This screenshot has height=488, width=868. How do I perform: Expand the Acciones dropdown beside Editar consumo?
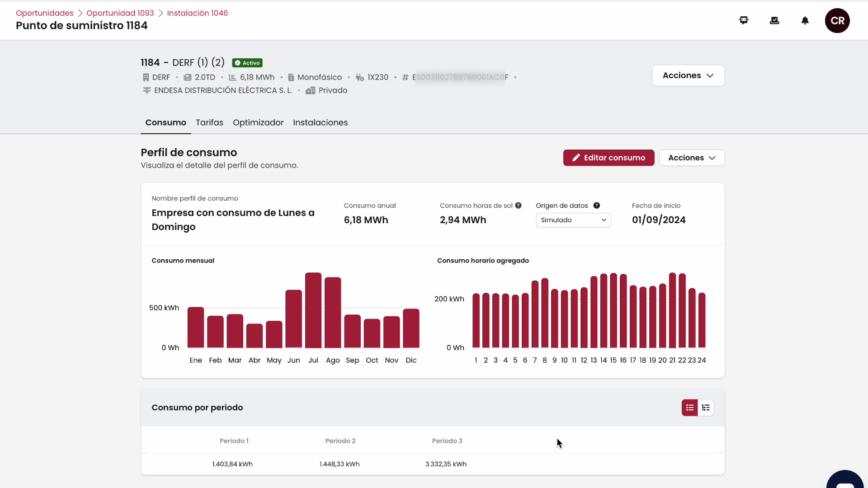[692, 158]
